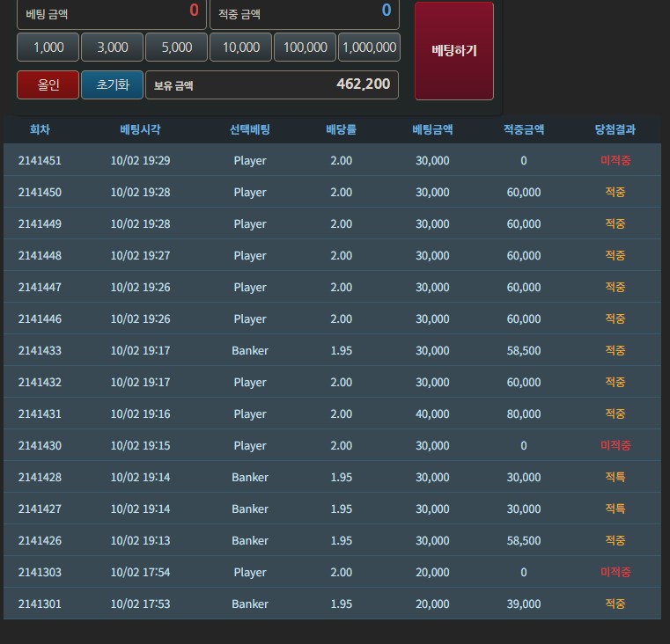The image size is (670, 644).
Task: Click the 적중금액 column header
Action: pos(524,129)
